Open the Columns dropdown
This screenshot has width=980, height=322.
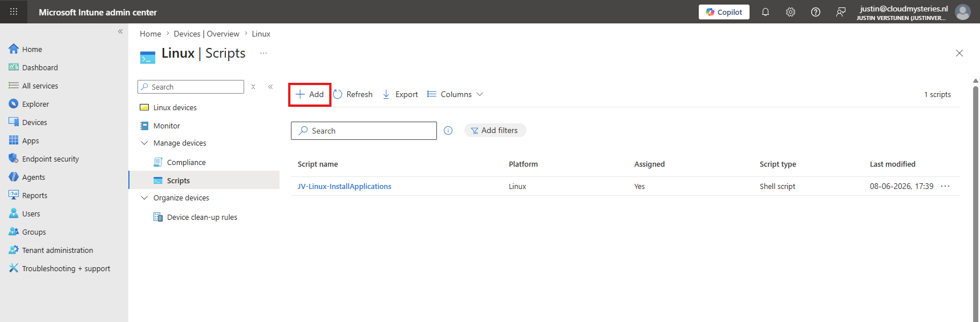455,94
